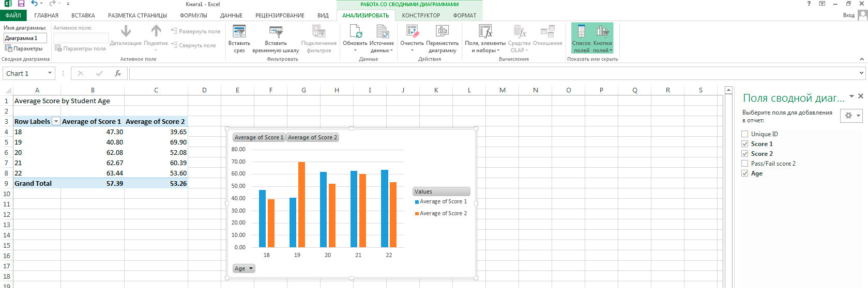
Task: Click the Change Data Source icon (Источник данных)
Action: (382, 32)
